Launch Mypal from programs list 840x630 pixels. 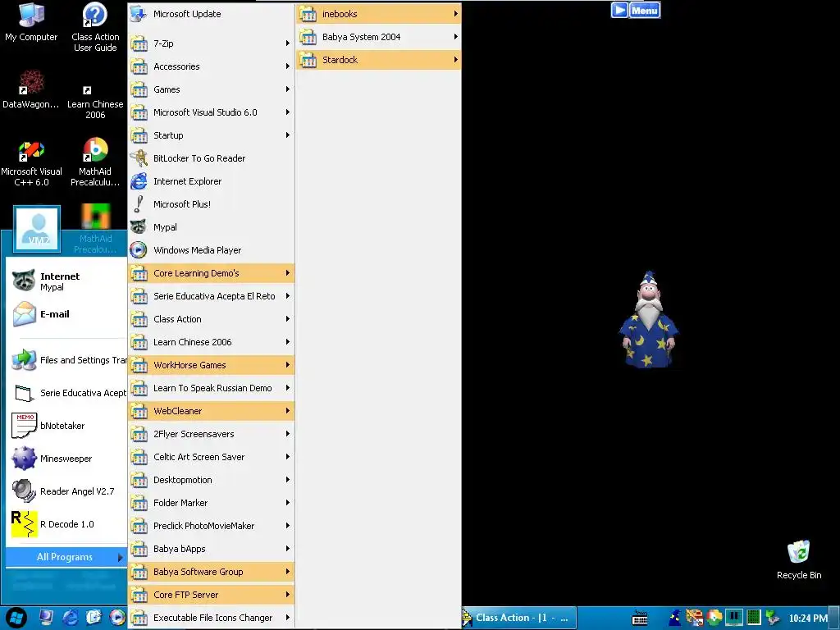pos(212,227)
